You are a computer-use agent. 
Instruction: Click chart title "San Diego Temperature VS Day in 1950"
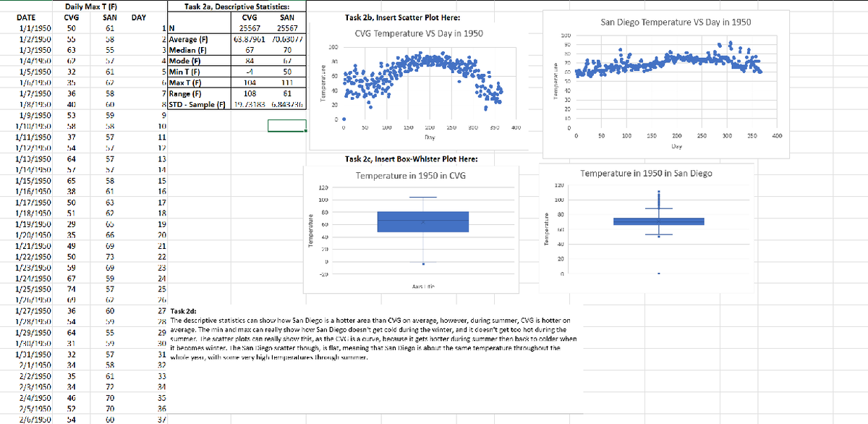point(676,22)
